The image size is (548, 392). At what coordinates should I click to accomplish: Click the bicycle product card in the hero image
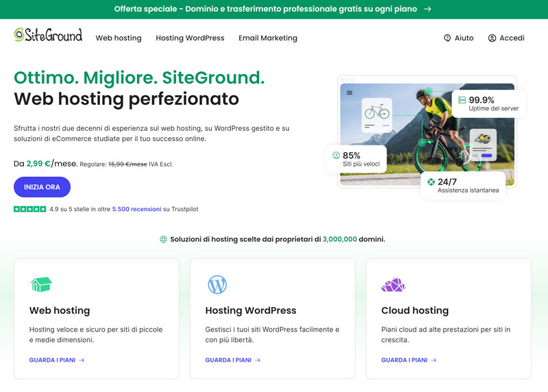coord(377,114)
